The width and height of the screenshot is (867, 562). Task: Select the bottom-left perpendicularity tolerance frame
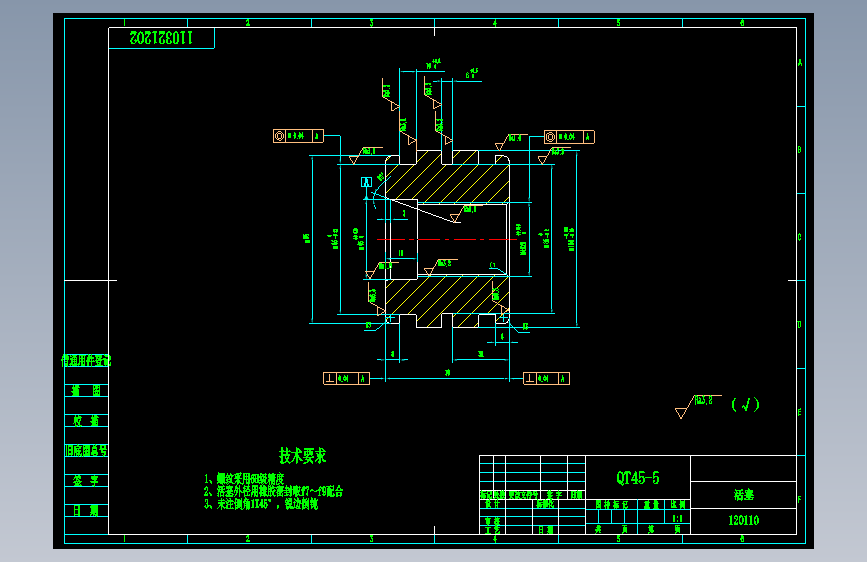[x=346, y=378]
